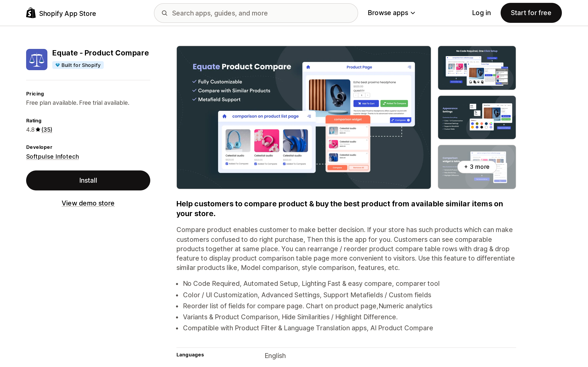Open the 35 reviews link
This screenshot has height=367, width=588.
(x=47, y=130)
